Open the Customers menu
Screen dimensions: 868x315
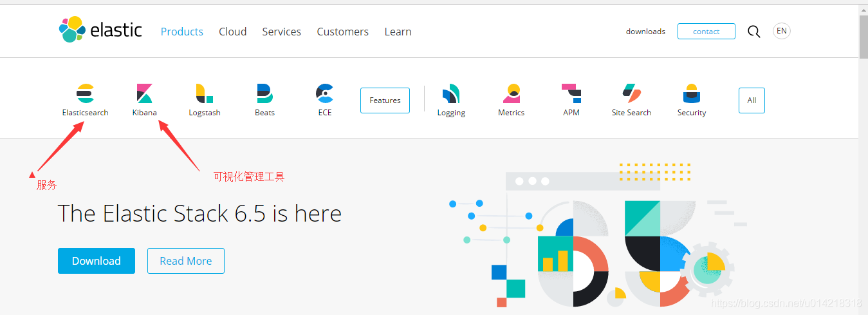[x=343, y=32]
